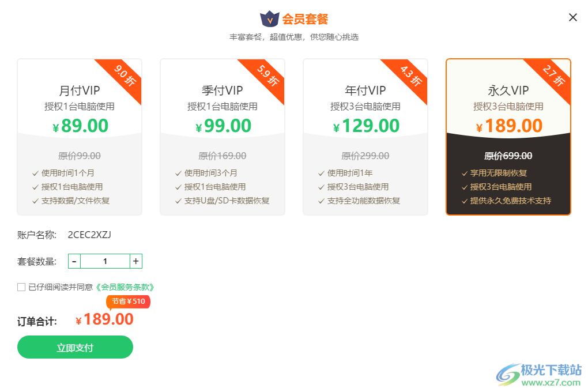Click the 极光下载站 watermark logo

[x=538, y=375]
